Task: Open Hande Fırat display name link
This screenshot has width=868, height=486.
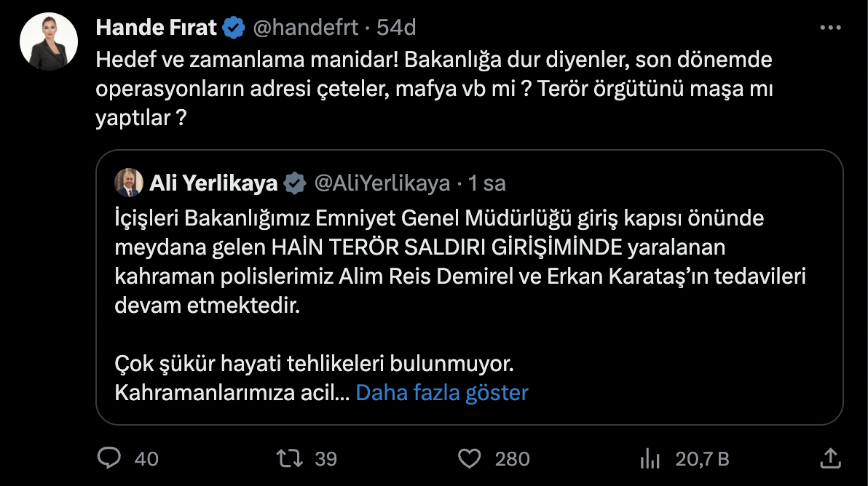Action: tap(157, 28)
